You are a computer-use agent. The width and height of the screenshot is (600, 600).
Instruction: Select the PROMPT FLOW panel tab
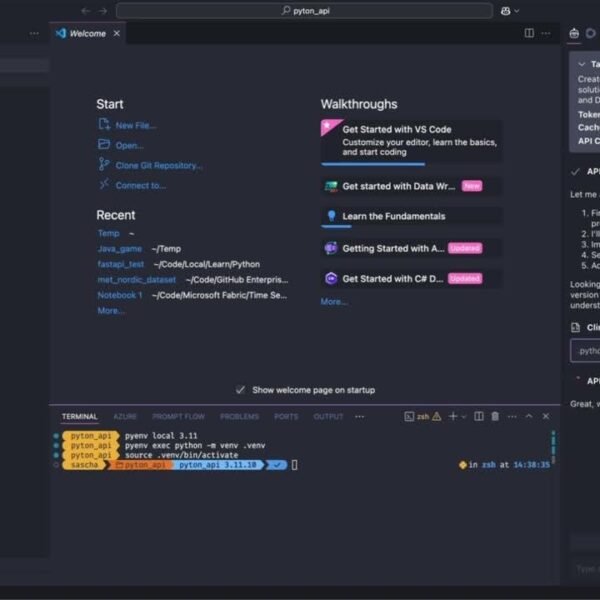click(x=178, y=416)
